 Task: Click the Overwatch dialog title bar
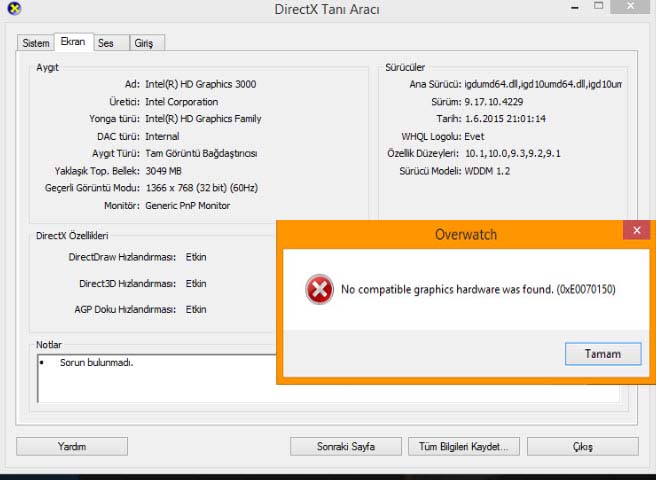[466, 234]
